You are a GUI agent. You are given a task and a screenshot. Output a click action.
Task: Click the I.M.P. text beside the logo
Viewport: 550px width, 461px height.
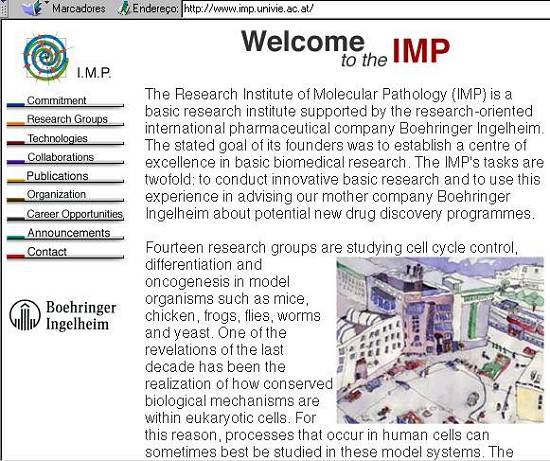click(x=94, y=73)
